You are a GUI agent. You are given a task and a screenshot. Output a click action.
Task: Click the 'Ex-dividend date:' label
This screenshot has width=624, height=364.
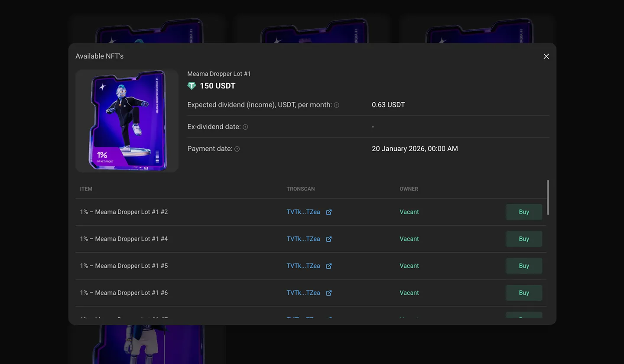point(214,127)
